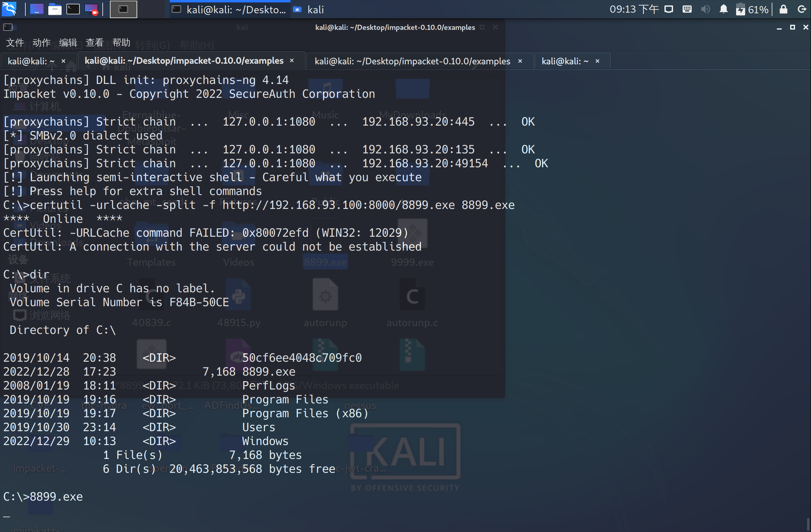
Task: Open the 查看 menu
Action: click(x=95, y=43)
